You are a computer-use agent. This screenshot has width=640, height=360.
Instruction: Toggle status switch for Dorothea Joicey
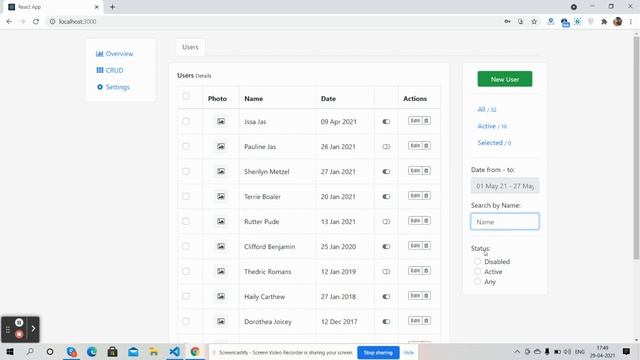386,322
